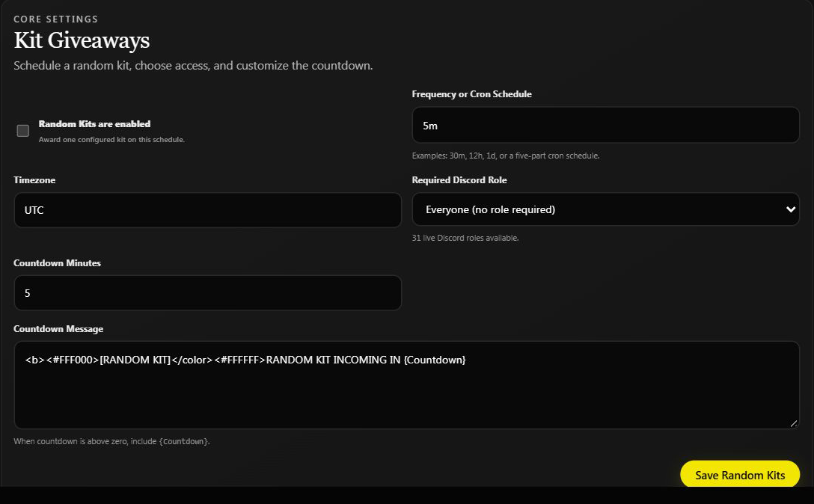Open the Required Discord Role dropdown

605,209
